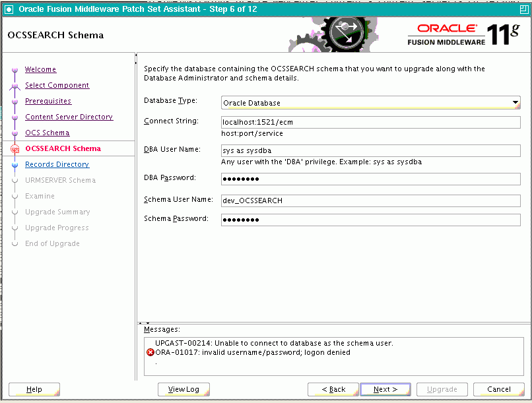The height and width of the screenshot is (403, 532).
Task: Click the messages pane collapse arrows
Action: [x=144, y=323]
